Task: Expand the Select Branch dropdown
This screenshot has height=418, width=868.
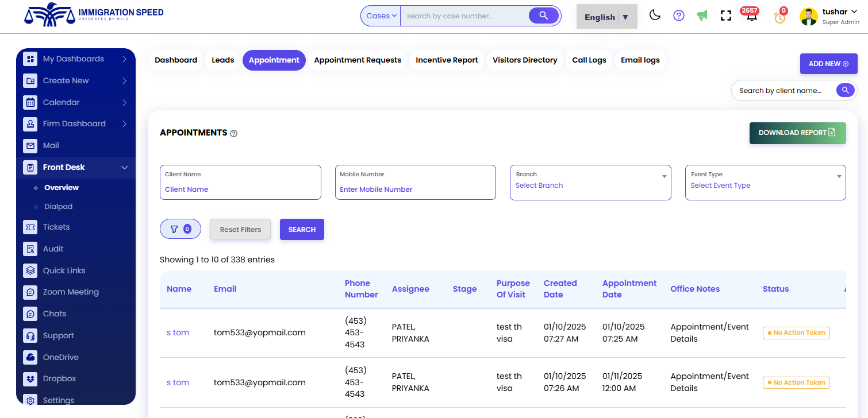Action: coord(590,183)
